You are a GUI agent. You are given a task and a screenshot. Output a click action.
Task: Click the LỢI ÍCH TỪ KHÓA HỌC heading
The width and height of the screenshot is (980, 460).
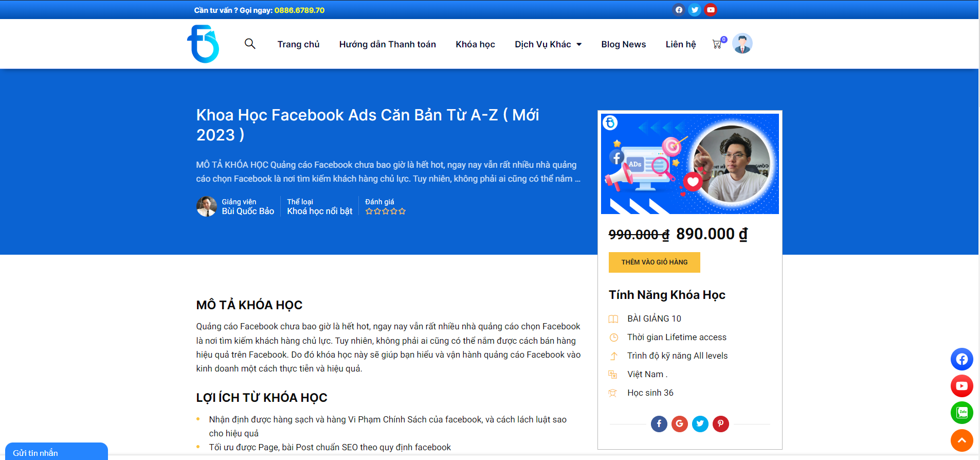[262, 398]
